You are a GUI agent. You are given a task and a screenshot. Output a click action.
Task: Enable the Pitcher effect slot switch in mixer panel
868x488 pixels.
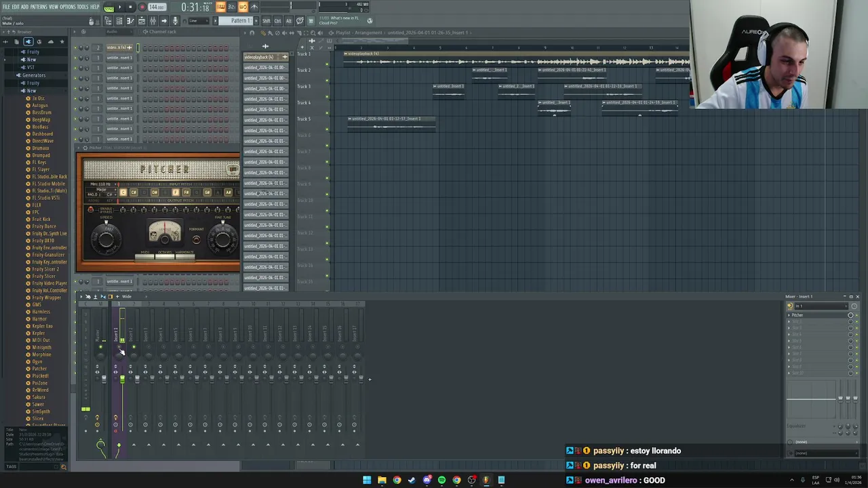[x=856, y=315]
